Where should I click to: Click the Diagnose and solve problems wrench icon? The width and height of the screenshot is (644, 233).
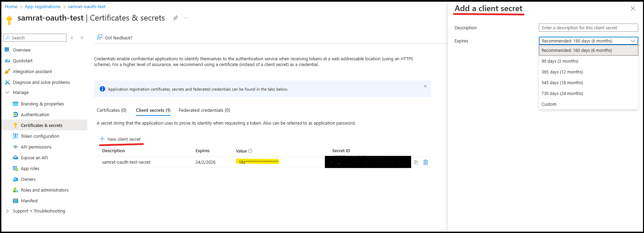tap(7, 82)
